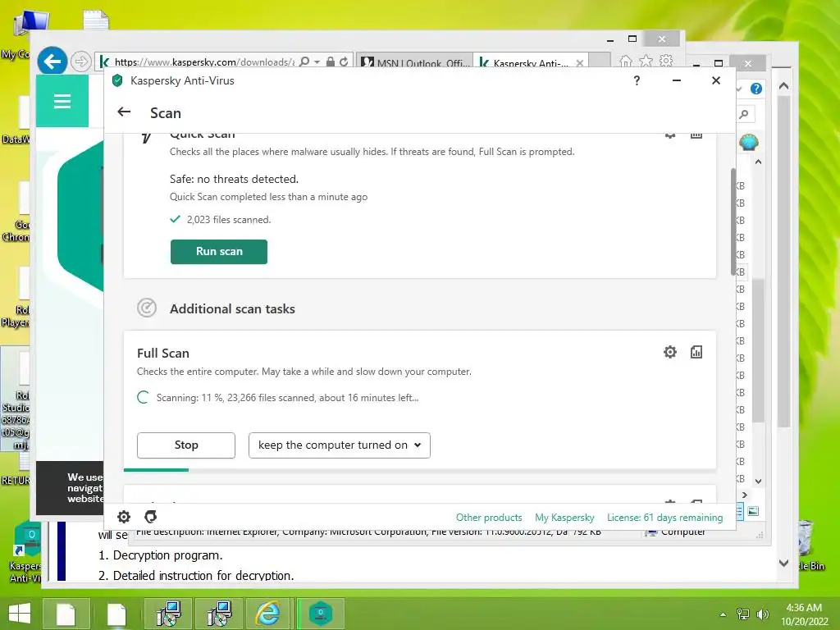Click search icon in Explorer window
Screen dimensions: 840x630
(743, 114)
